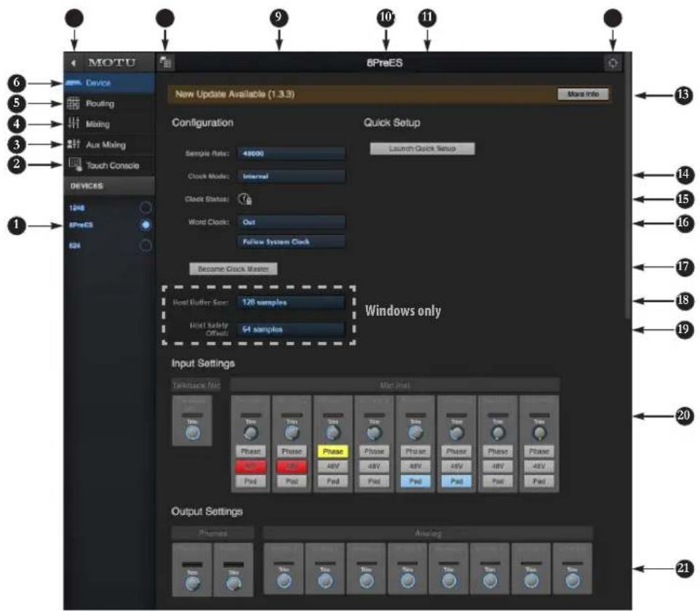Disable the blue Pad on mic input 5
Screen dimensions: 700x611
tap(415, 482)
